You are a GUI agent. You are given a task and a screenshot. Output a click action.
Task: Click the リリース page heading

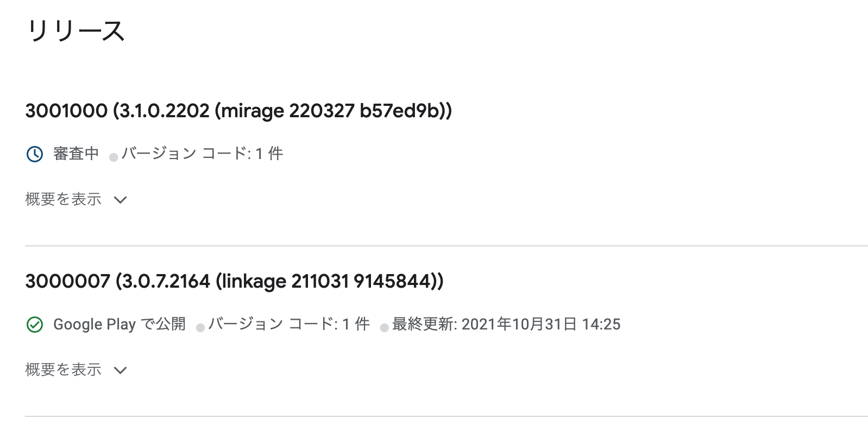pyautogui.click(x=76, y=31)
